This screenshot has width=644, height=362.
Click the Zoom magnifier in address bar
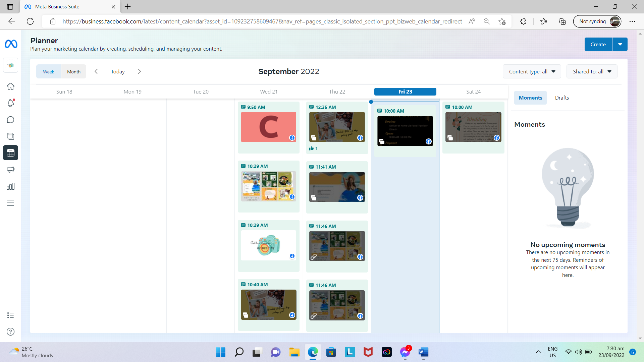click(x=487, y=21)
